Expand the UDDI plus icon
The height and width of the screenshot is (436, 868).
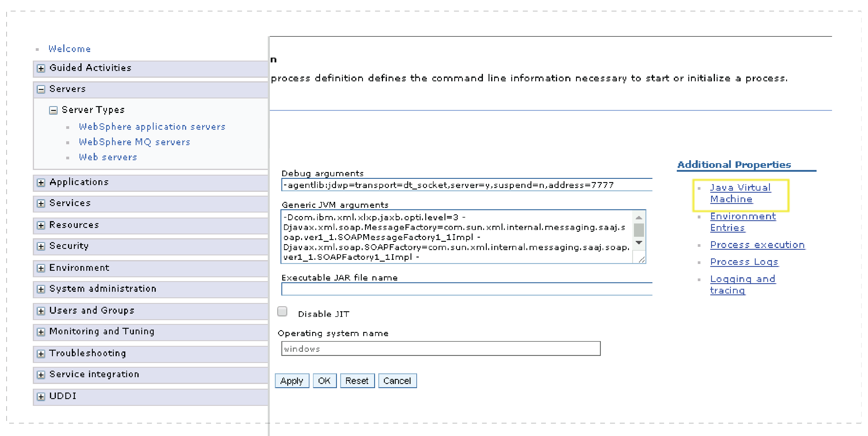(x=41, y=397)
